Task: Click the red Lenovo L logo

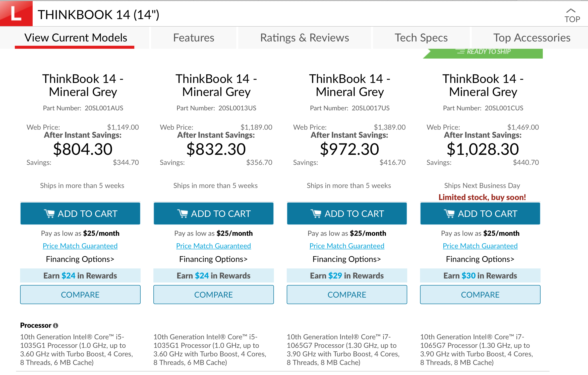Action: pyautogui.click(x=16, y=14)
